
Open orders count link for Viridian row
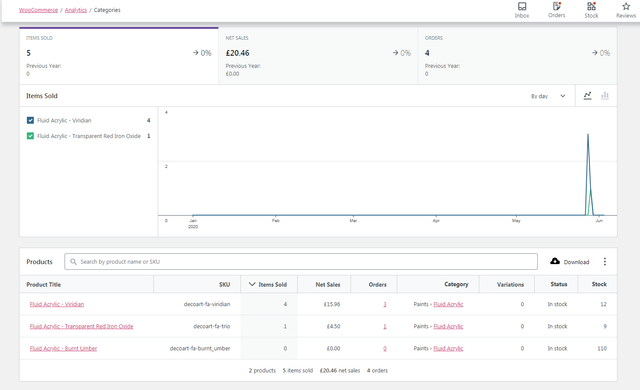coord(385,304)
